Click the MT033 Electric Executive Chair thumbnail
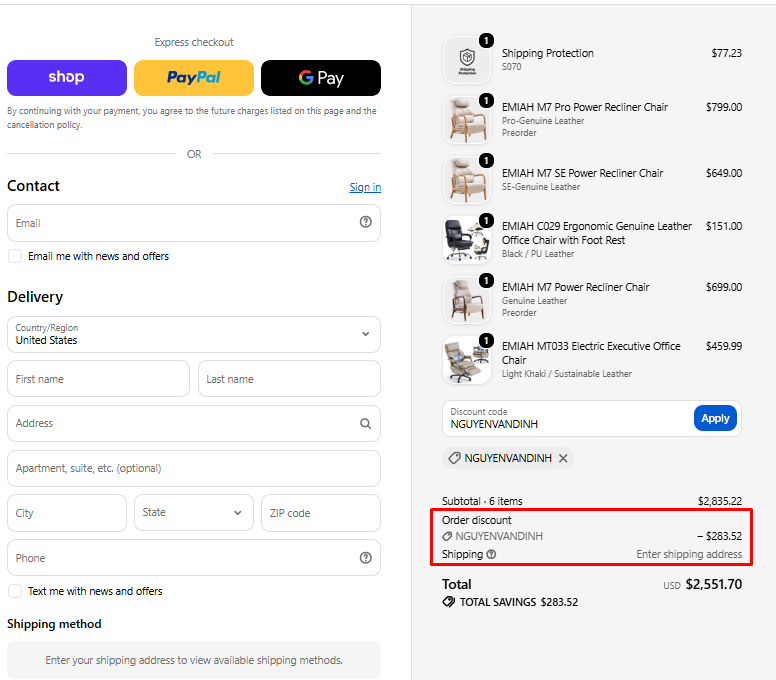This screenshot has width=776, height=680. [467, 360]
